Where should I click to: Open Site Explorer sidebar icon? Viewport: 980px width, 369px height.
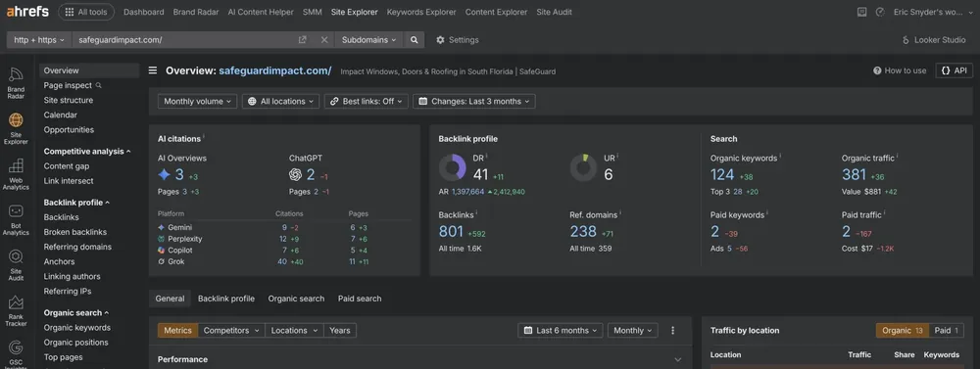(16, 129)
